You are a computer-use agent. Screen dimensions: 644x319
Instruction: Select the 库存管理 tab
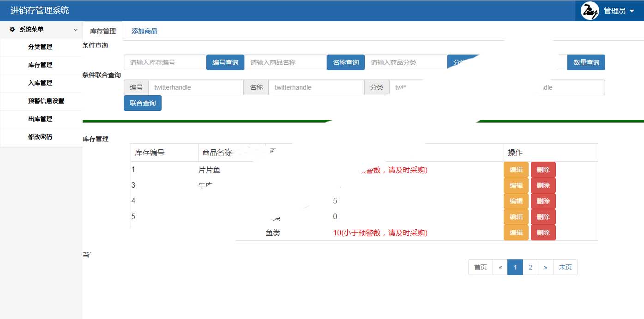click(103, 31)
